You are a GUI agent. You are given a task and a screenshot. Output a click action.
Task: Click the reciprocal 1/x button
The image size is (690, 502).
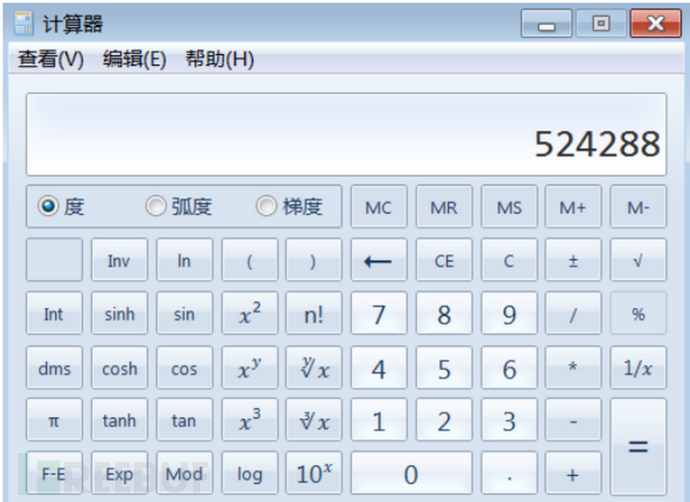[x=637, y=368]
